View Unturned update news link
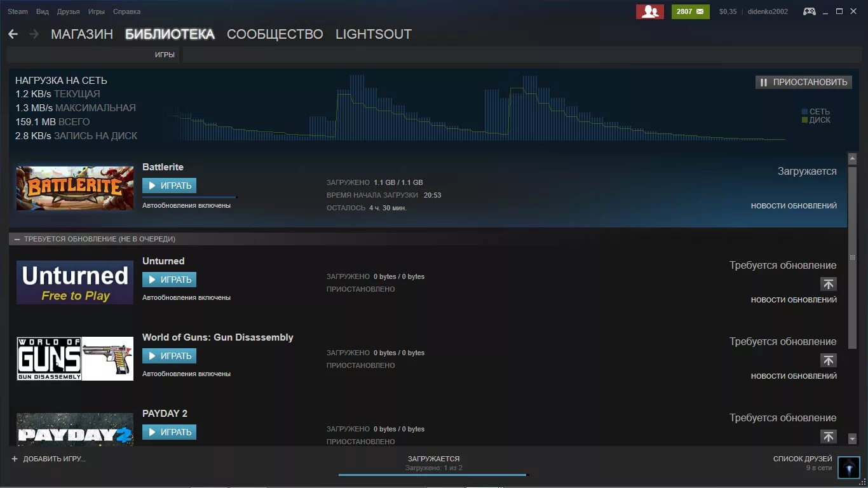 coord(794,300)
